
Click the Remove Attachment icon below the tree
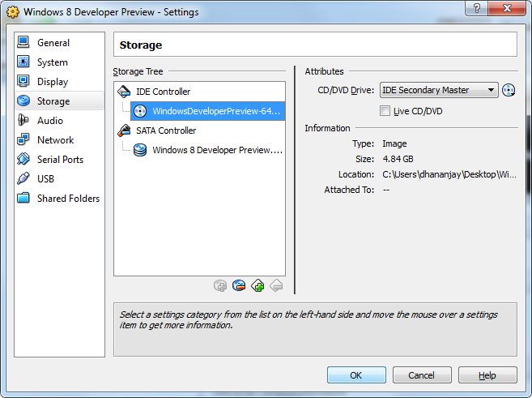[x=239, y=285]
